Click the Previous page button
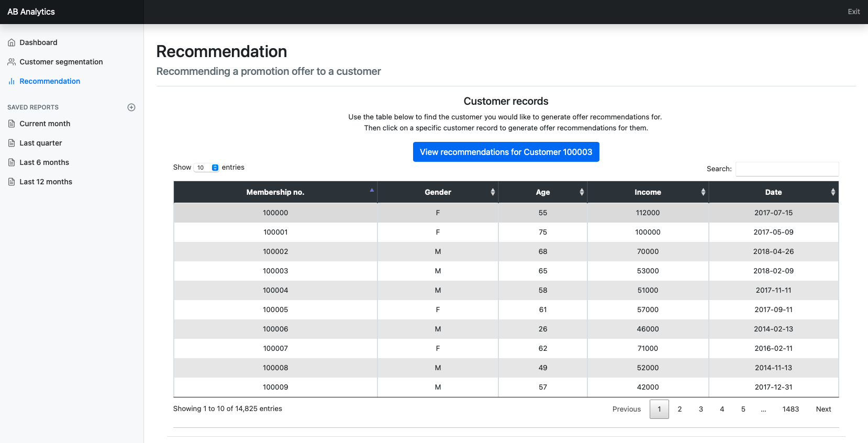868x443 pixels. pos(627,409)
